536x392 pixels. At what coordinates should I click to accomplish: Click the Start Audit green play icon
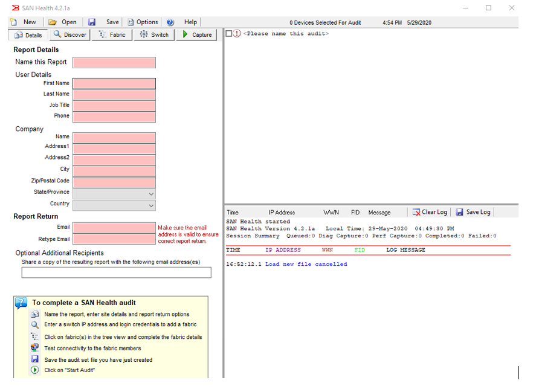click(35, 370)
